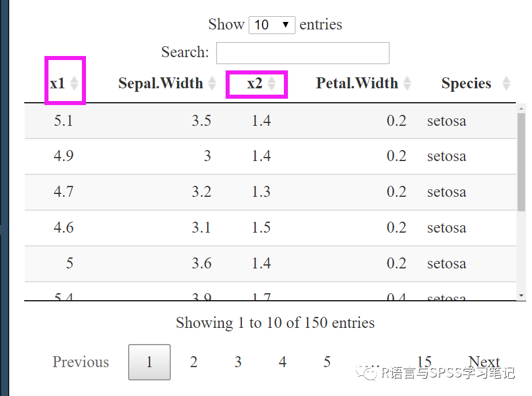Jump to page 15 of table

pos(424,362)
